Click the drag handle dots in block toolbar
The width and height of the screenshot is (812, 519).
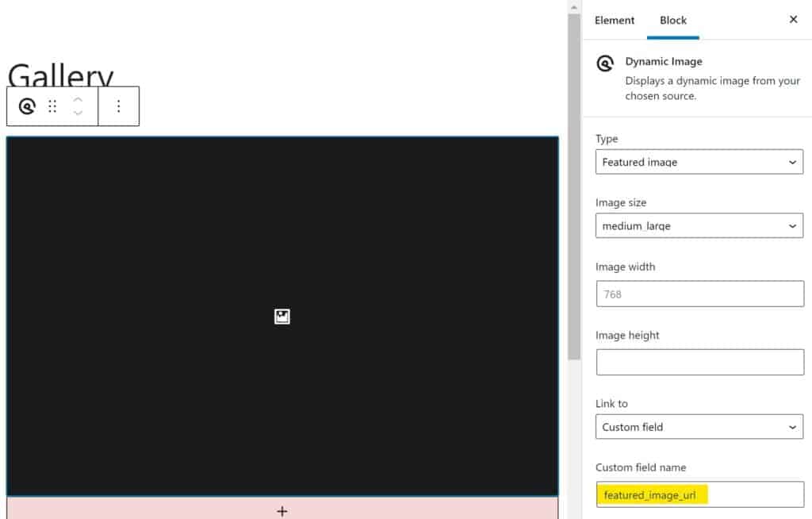[53, 106]
